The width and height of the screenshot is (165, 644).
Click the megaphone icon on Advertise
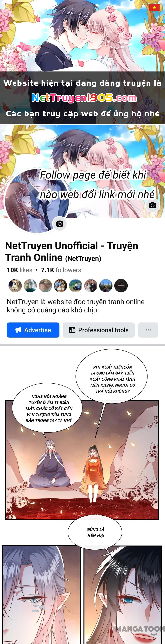pos(18,330)
